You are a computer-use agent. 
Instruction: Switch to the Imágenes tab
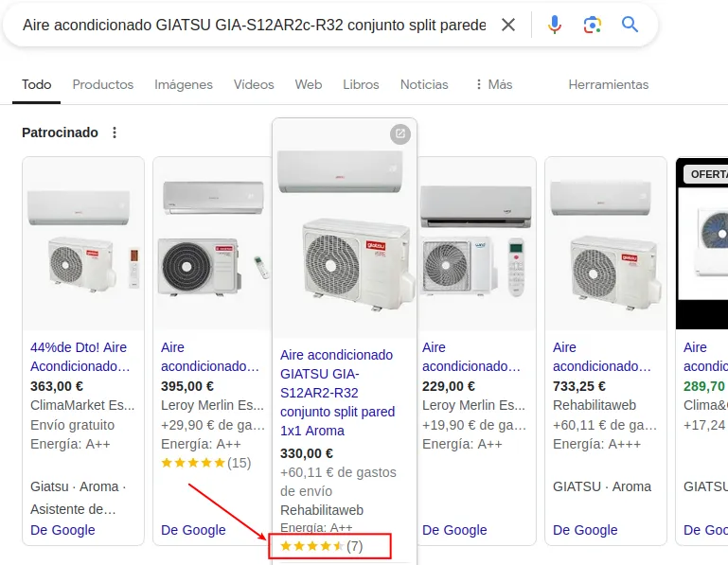tap(184, 84)
